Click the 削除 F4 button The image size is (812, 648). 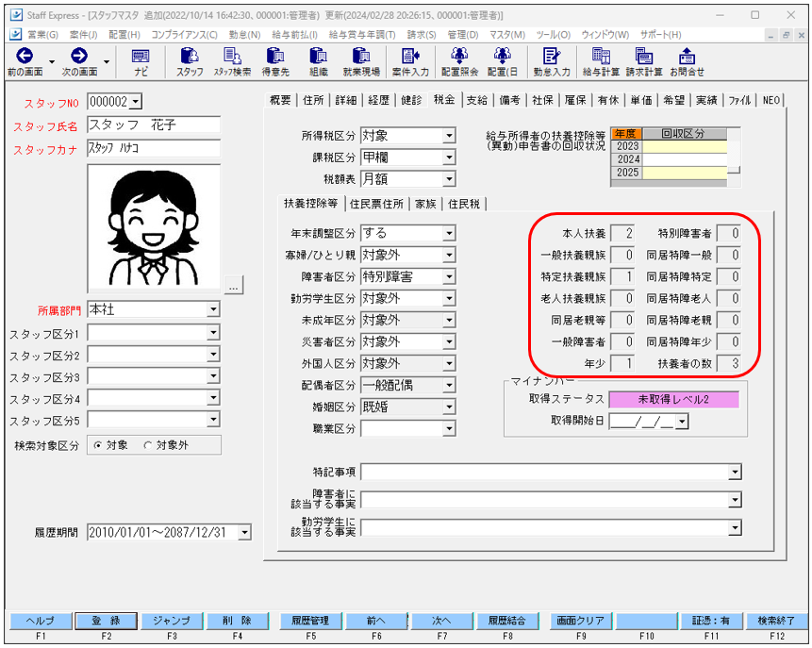(x=237, y=621)
